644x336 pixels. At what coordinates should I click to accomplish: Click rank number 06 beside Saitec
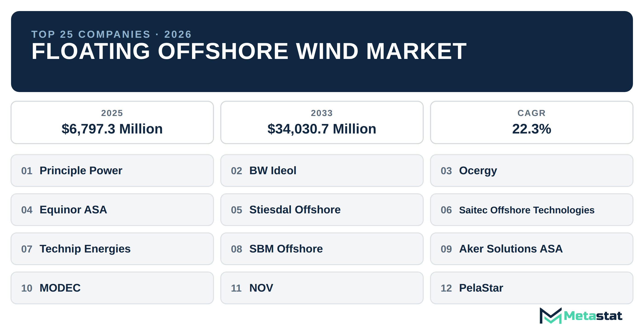coord(446,210)
